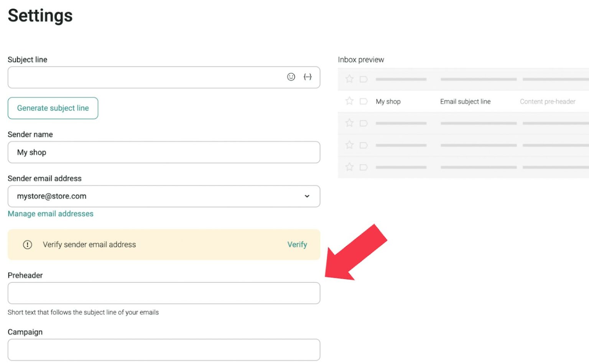This screenshot has width=589, height=364.
Task: Click inside the Preheader field
Action: tap(164, 293)
